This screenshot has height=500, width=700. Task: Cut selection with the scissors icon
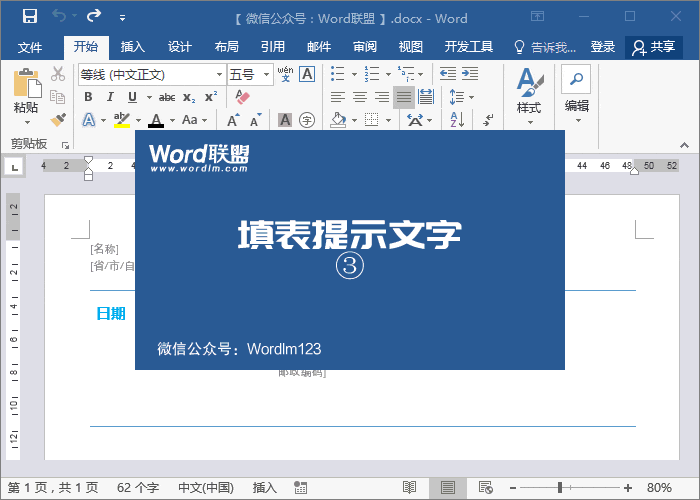click(x=58, y=74)
